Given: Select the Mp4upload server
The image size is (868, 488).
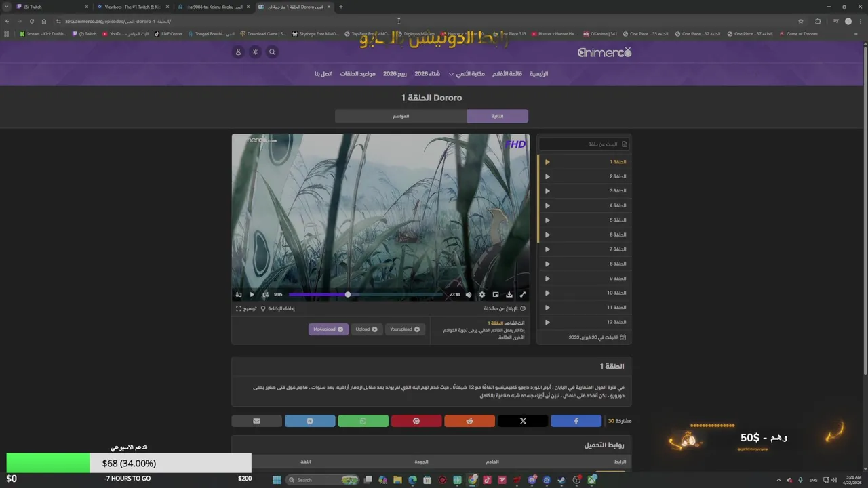Looking at the screenshot, I should click(x=328, y=329).
